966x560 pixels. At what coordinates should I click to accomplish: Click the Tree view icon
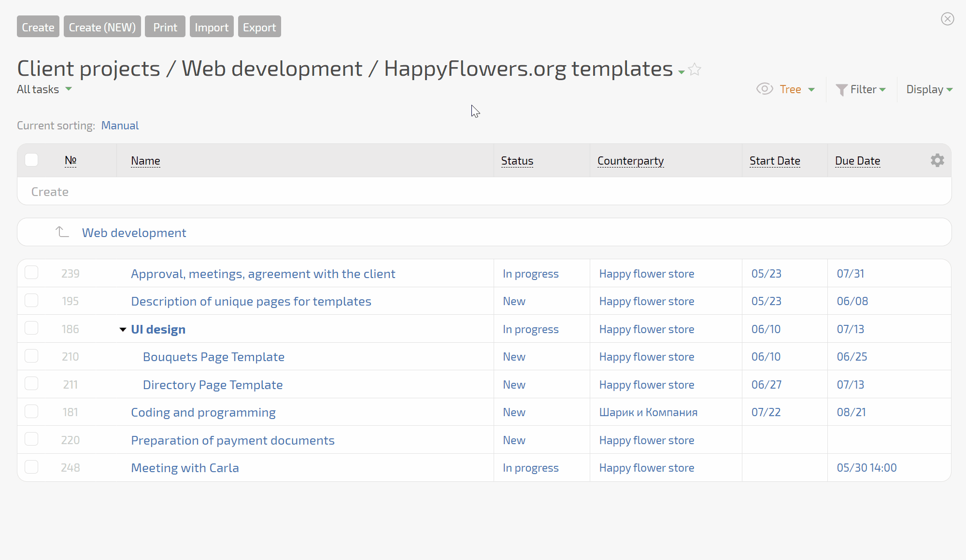[x=765, y=89]
